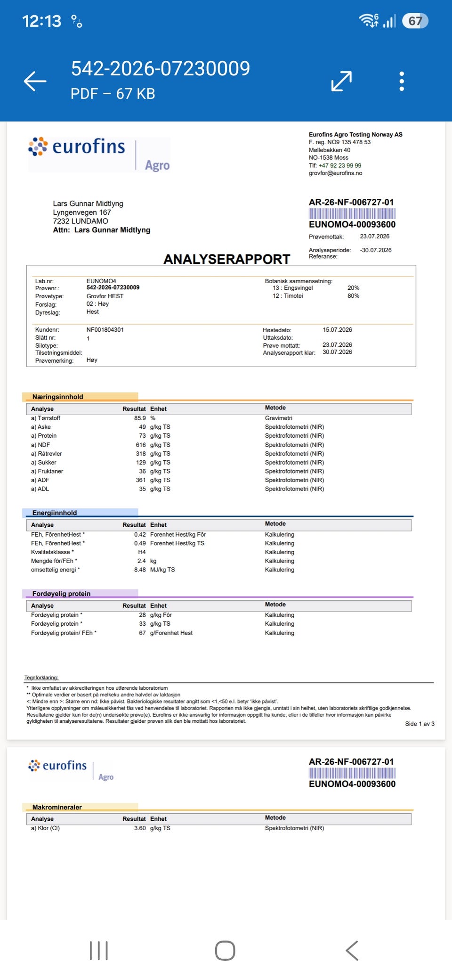Tap the battery level indicator
The width and height of the screenshot is (452, 980).
[415, 21]
